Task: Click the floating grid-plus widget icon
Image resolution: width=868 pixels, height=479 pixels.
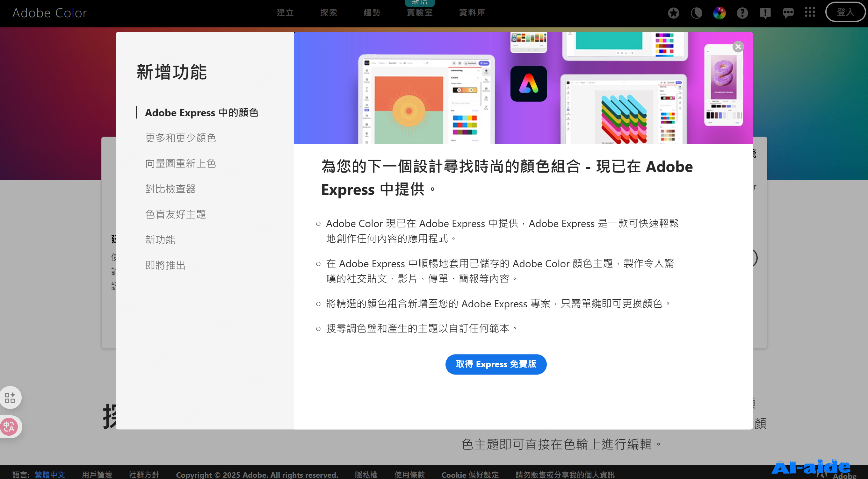Action: (10, 397)
